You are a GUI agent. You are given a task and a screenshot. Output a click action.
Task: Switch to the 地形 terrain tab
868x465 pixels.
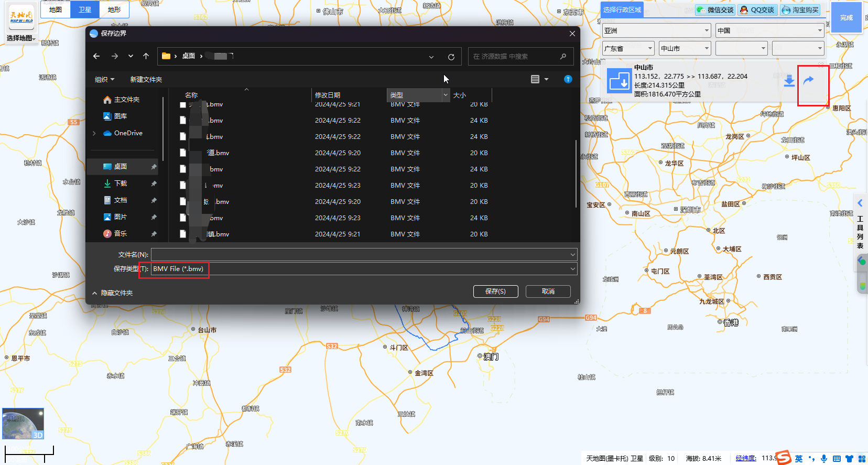[x=114, y=9]
